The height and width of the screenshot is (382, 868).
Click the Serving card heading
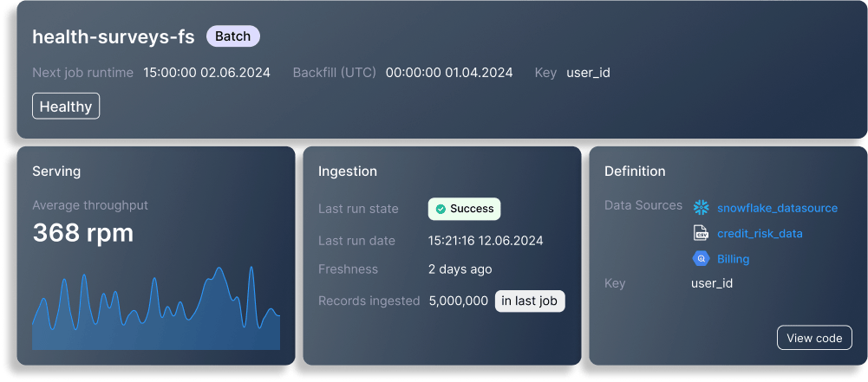(x=56, y=172)
